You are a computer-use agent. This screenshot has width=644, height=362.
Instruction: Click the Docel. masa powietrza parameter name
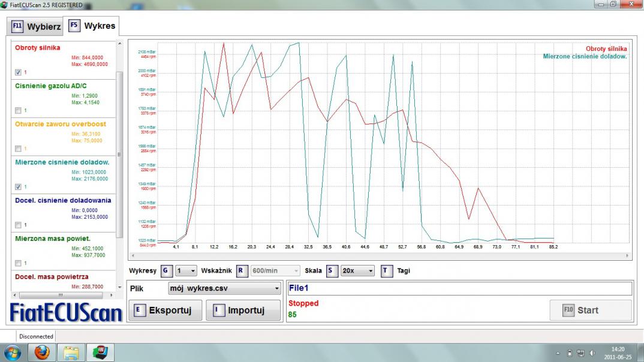coord(52,277)
